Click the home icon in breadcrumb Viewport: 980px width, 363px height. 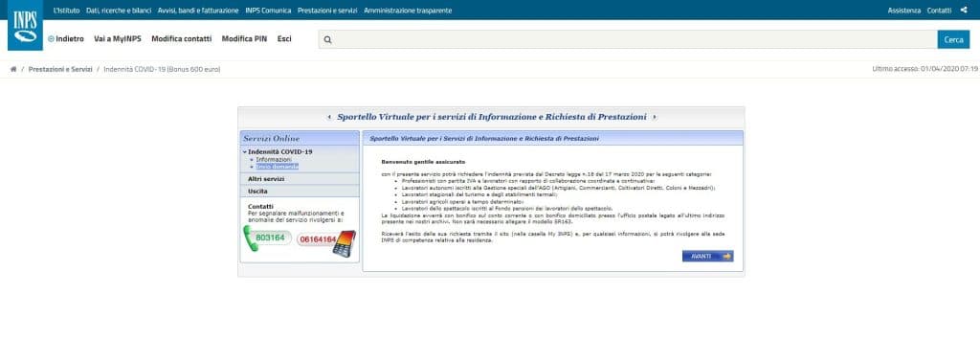13,69
